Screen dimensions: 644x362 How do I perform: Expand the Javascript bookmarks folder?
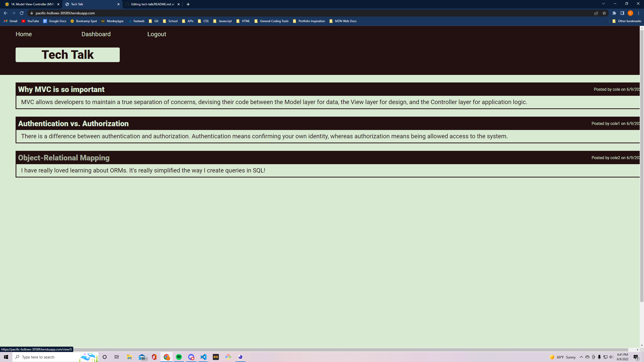223,21
